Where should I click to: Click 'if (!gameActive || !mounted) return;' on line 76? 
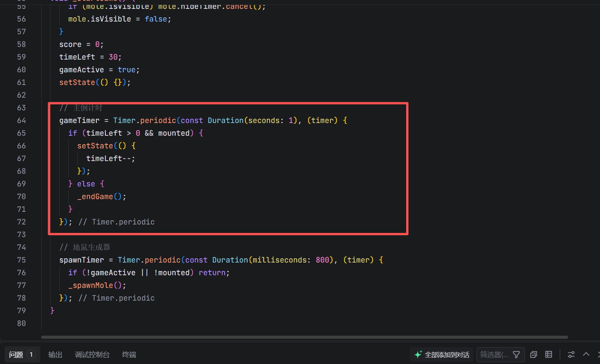[149, 273]
